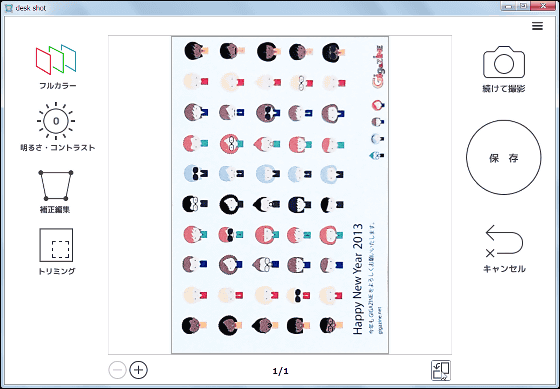Click the トリミング label text
Viewport: 560px width, 389px height.
(x=56, y=271)
